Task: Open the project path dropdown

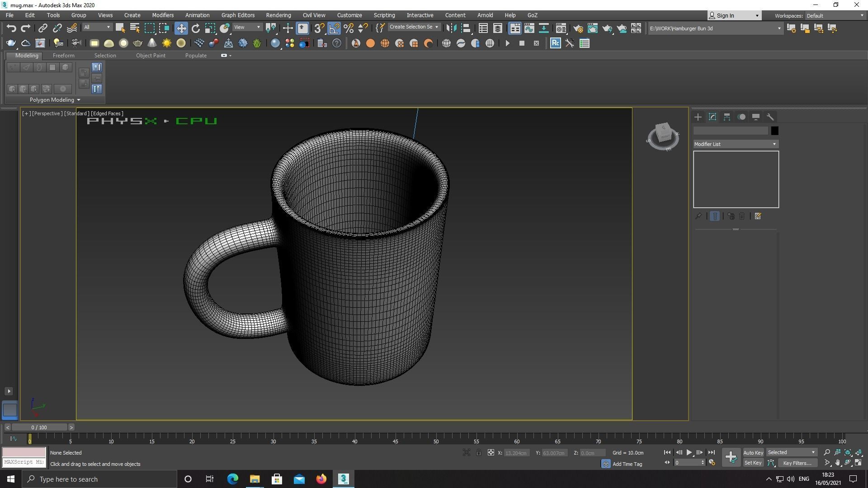Action: pyautogui.click(x=715, y=28)
